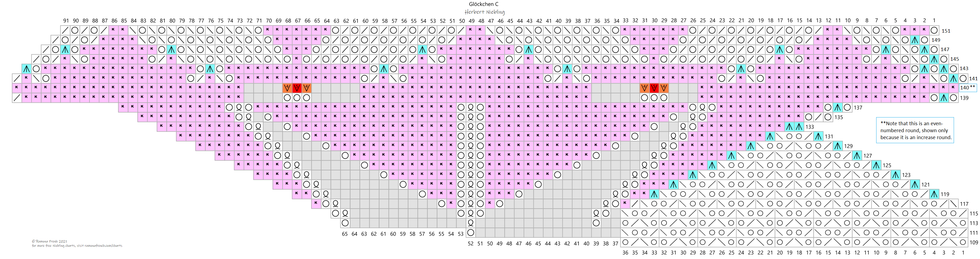Screen dimensions: 980x259
Task: Select the yarn-over circle beside row label 151
Action: point(934,31)
